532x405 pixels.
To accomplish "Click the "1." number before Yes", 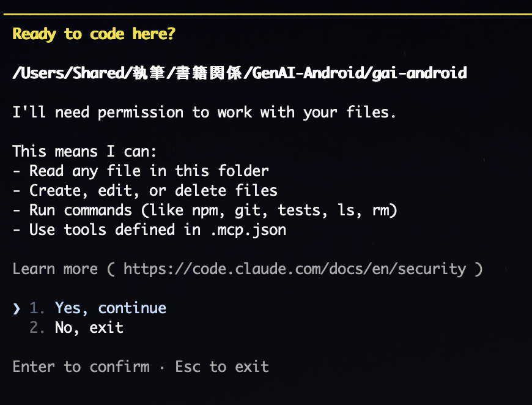I will click(x=37, y=308).
